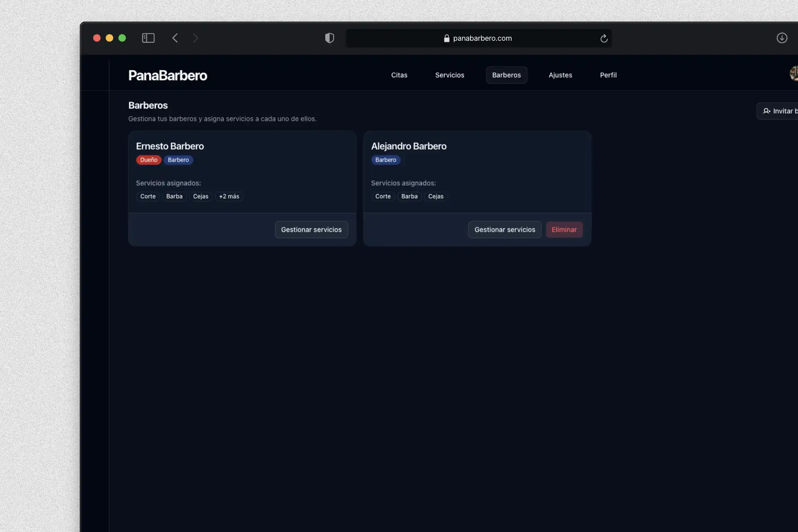
Task: Open the privacy shield icon
Action: pyautogui.click(x=330, y=38)
